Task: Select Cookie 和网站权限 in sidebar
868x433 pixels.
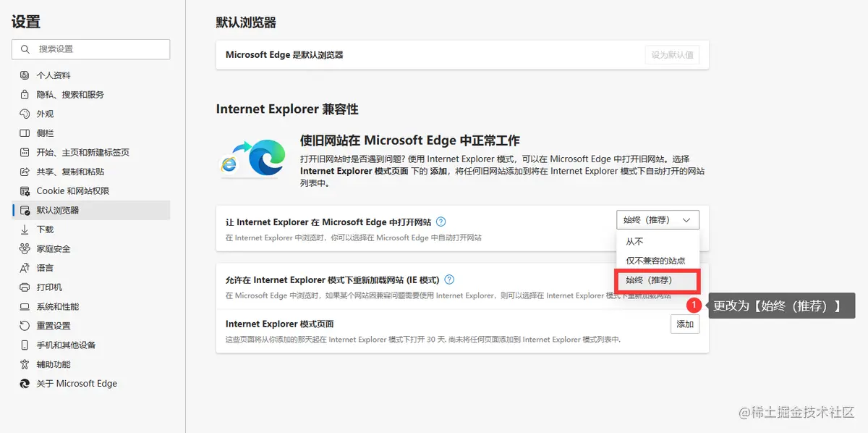Action: (91, 191)
